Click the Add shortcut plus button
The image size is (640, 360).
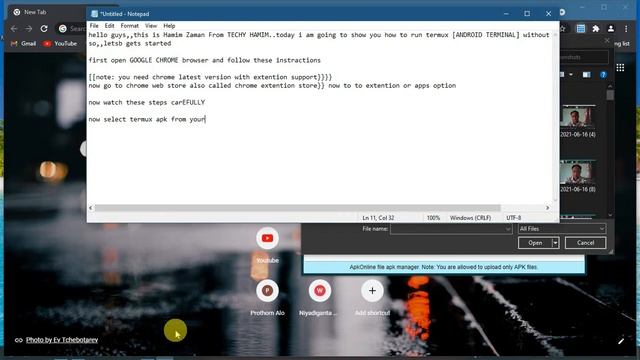372,291
